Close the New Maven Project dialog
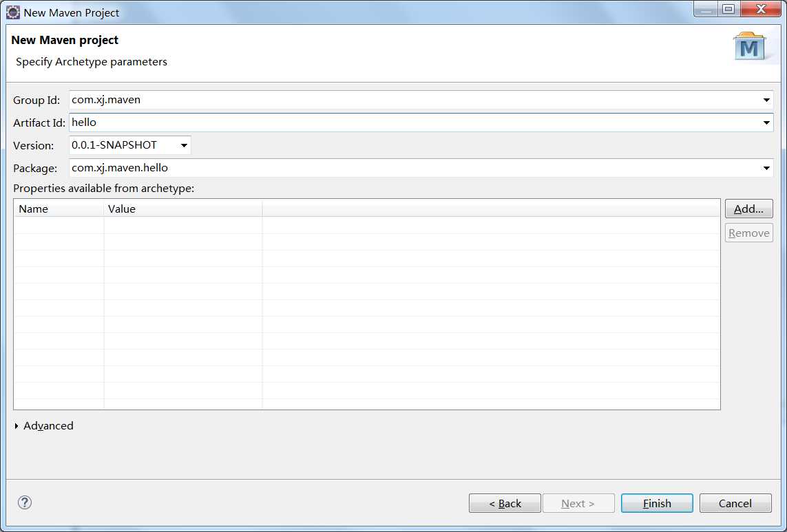The width and height of the screenshot is (787, 532). (x=761, y=9)
